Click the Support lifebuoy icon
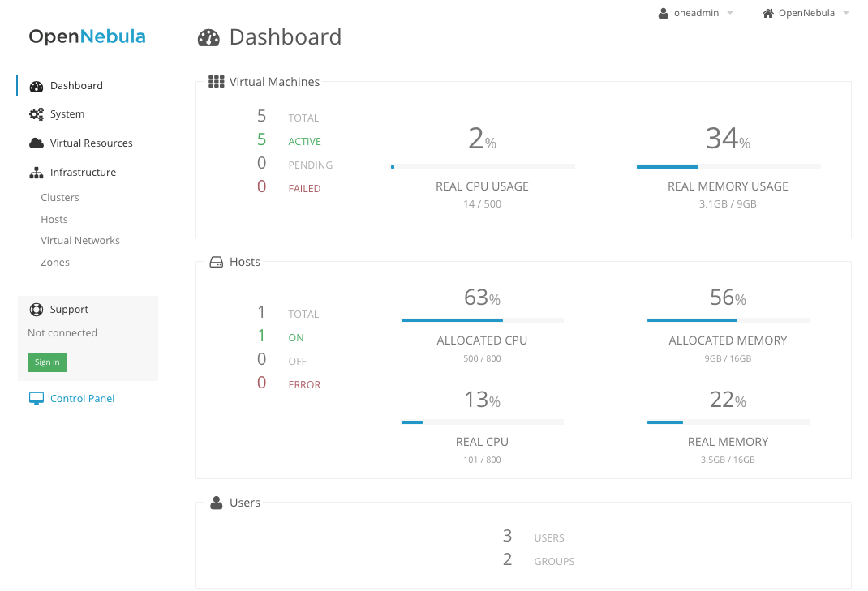 pyautogui.click(x=37, y=310)
